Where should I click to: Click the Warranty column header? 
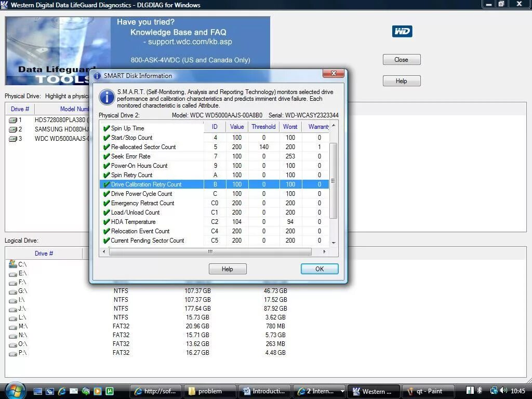point(316,127)
